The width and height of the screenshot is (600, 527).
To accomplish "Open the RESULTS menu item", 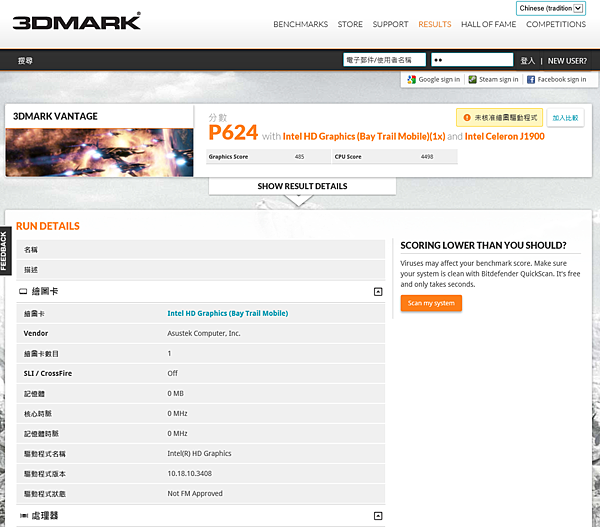I will [435, 24].
